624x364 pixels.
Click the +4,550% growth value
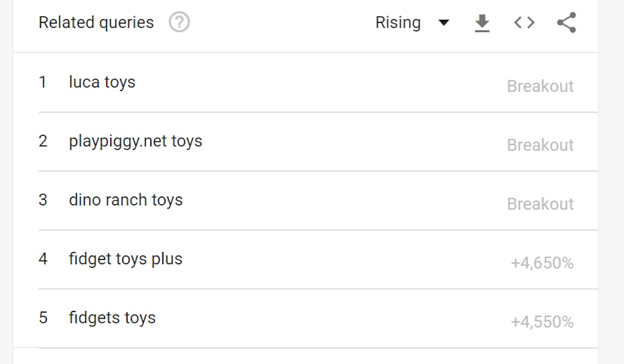(542, 322)
